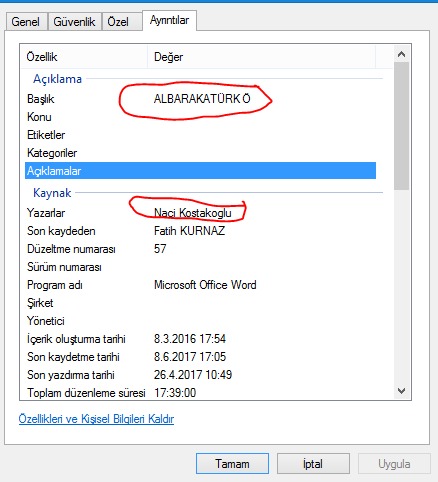Click the İptal button

313,464
